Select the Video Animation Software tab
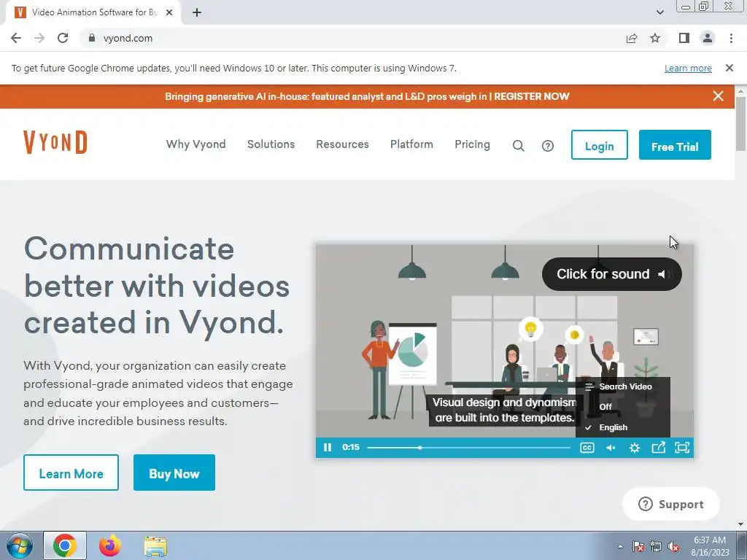 click(93, 12)
